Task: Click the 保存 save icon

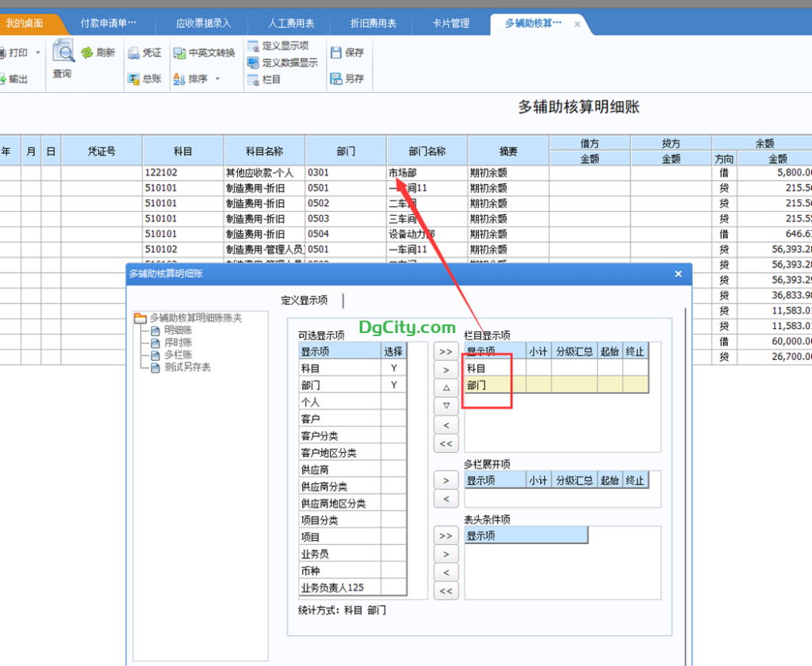Action: (335, 53)
